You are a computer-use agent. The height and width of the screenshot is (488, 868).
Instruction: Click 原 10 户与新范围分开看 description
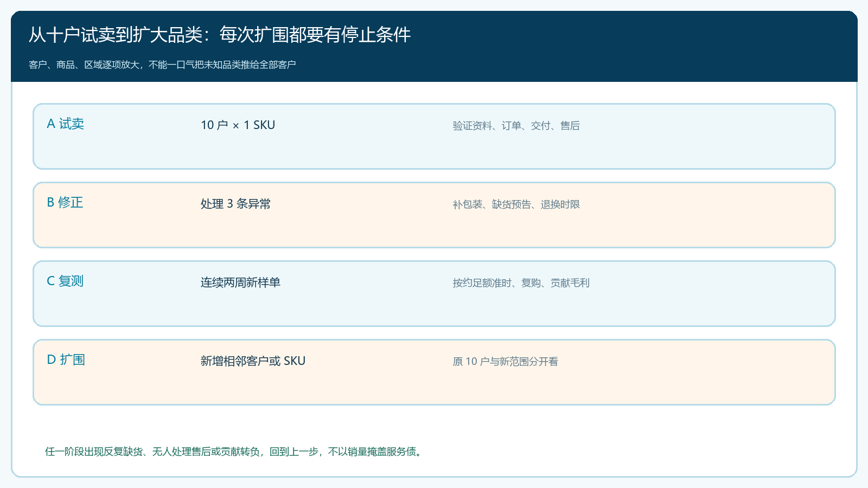click(505, 362)
